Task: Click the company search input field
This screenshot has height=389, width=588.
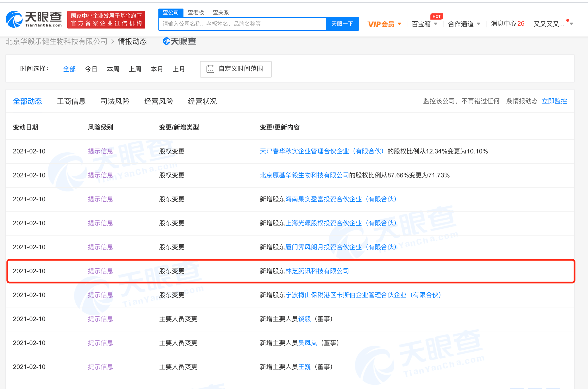Action: (242, 24)
